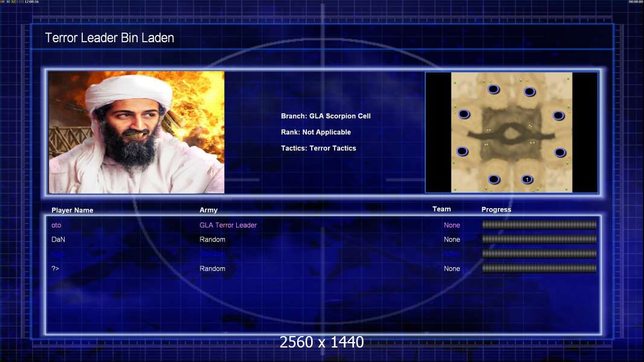Pick the lower start marker on the map's left edge
Screen dimensions: 644x362
463,151
